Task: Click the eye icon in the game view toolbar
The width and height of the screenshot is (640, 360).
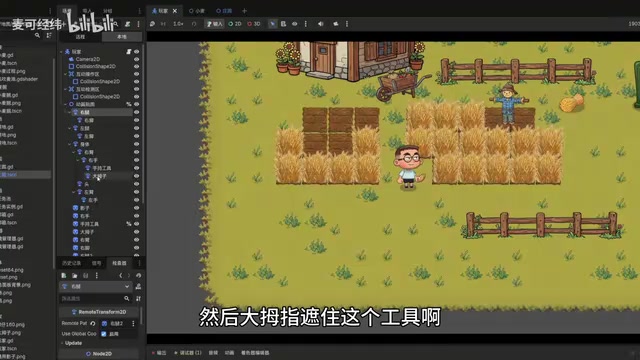Action: [294, 24]
